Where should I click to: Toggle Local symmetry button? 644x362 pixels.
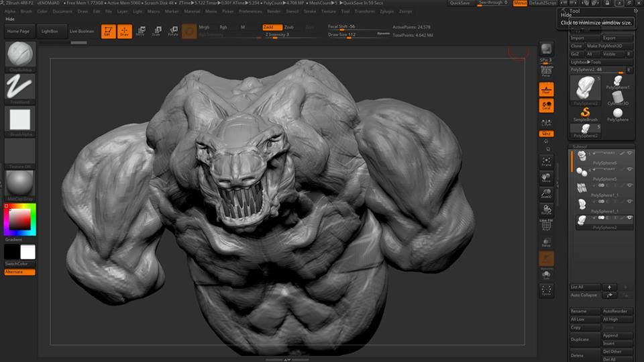[547, 105]
